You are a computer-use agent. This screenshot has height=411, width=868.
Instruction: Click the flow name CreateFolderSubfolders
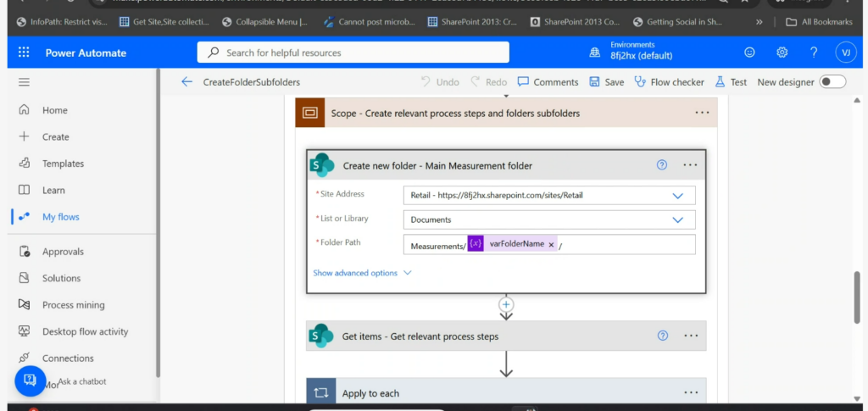coord(251,82)
